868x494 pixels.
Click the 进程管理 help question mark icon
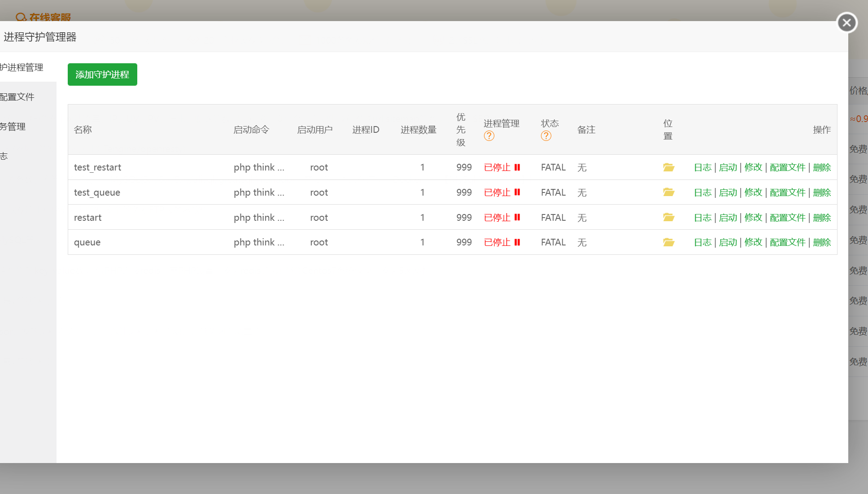pos(489,136)
